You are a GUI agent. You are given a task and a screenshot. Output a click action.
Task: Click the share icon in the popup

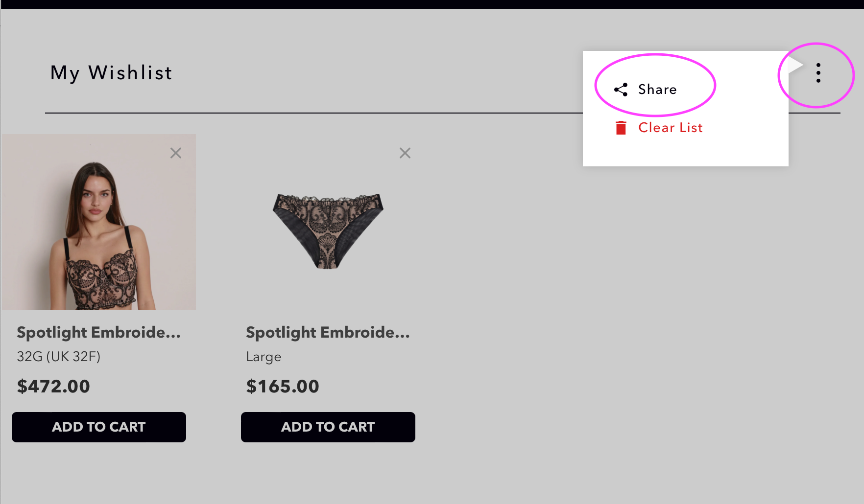(621, 90)
